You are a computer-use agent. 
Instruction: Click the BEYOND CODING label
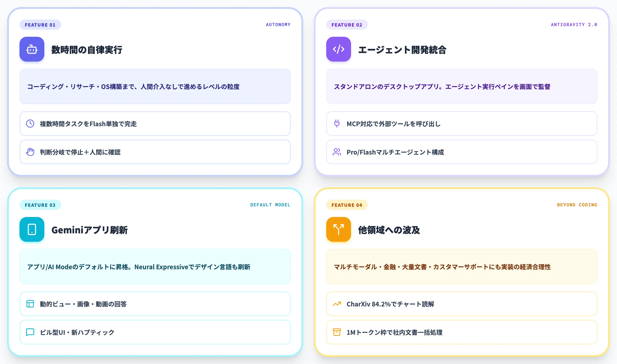(577, 205)
